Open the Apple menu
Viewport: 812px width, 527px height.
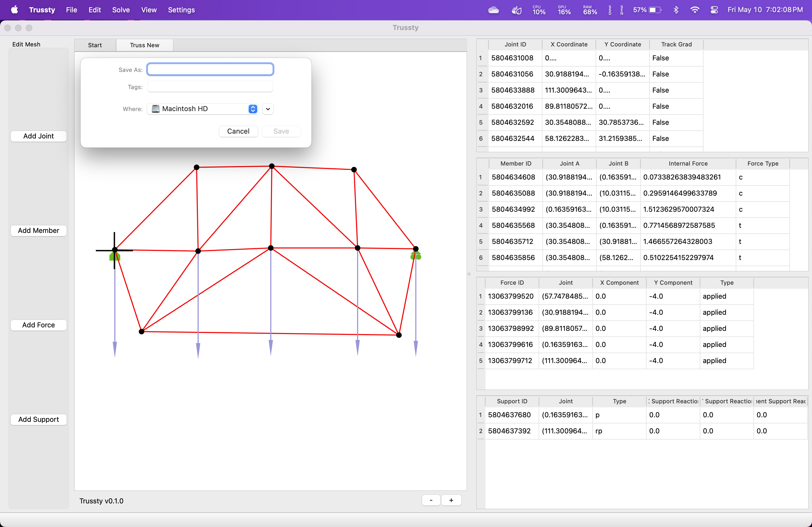14,10
